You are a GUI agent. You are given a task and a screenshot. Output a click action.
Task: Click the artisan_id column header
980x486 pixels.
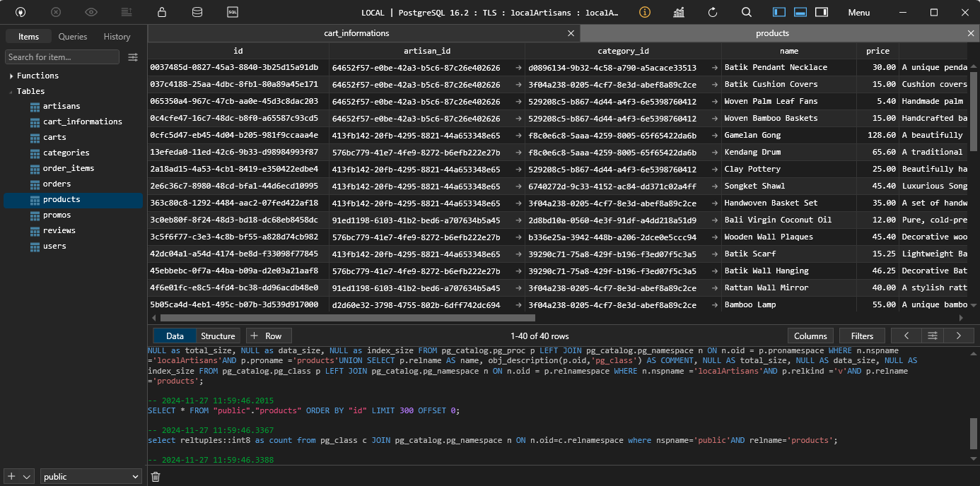tap(426, 51)
